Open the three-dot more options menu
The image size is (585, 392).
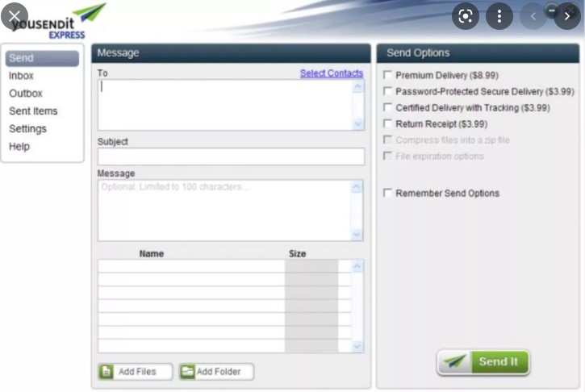(x=499, y=16)
